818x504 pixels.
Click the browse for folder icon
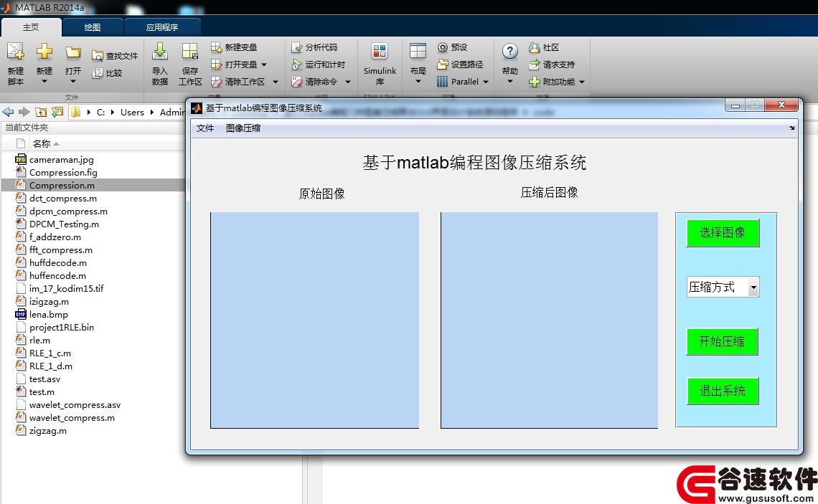tap(57, 112)
